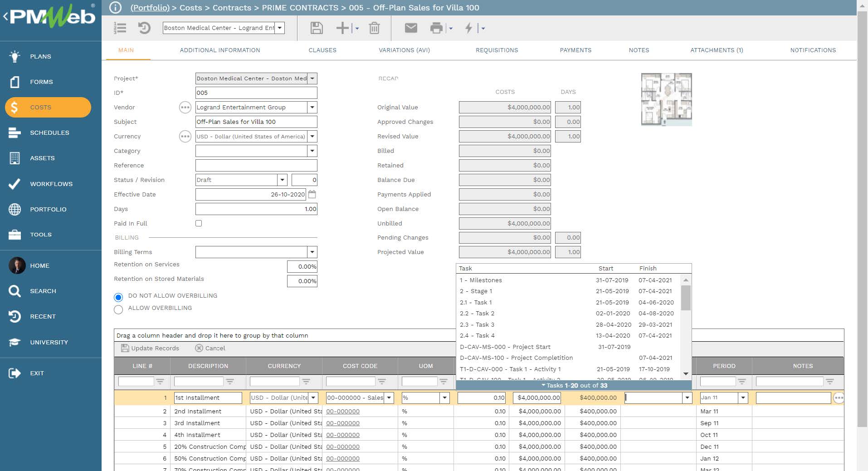The height and width of the screenshot is (471, 868).
Task: Enable the Allow Overbilling radio button
Action: tap(118, 309)
